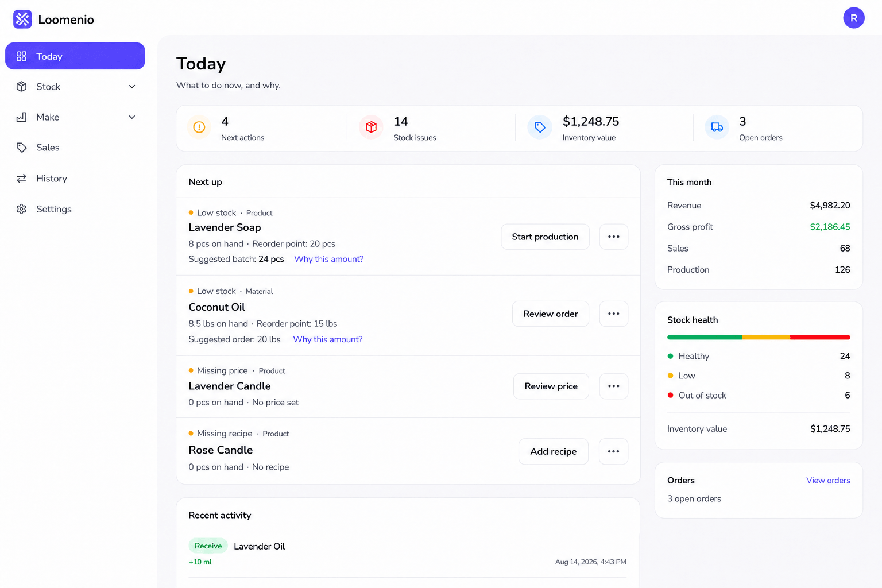Click the Inventory value tag icon
Screen dimensions: 882x588
540,127
